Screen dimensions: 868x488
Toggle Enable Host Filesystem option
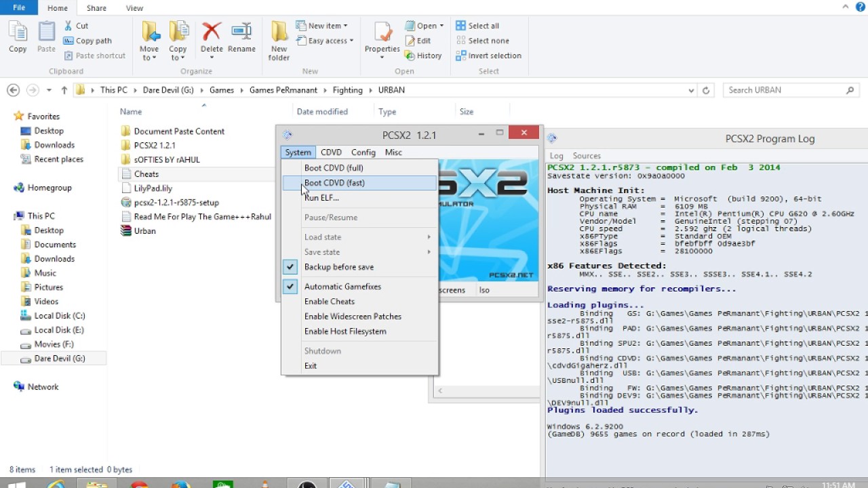359,331
